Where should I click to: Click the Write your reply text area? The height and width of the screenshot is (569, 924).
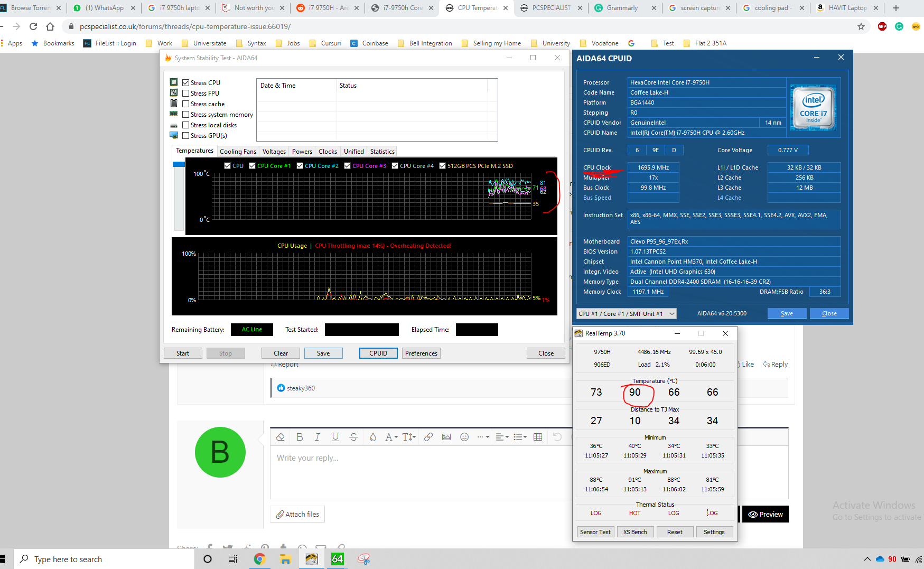[x=421, y=473]
